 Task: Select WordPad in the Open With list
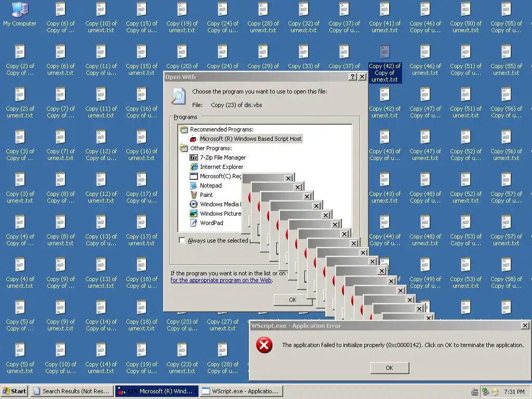point(206,223)
